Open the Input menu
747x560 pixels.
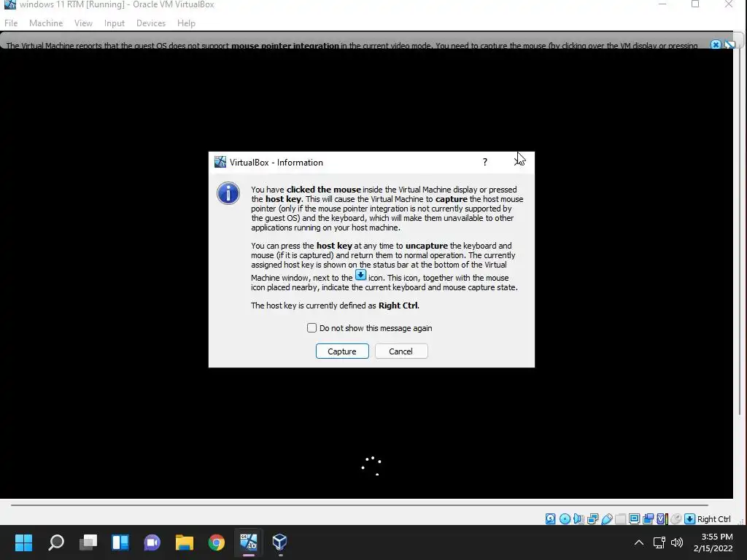pos(115,23)
